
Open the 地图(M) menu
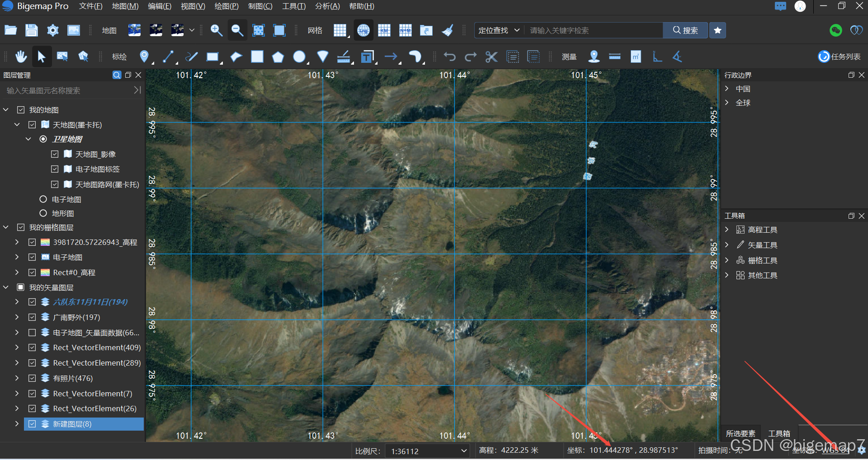(x=125, y=6)
